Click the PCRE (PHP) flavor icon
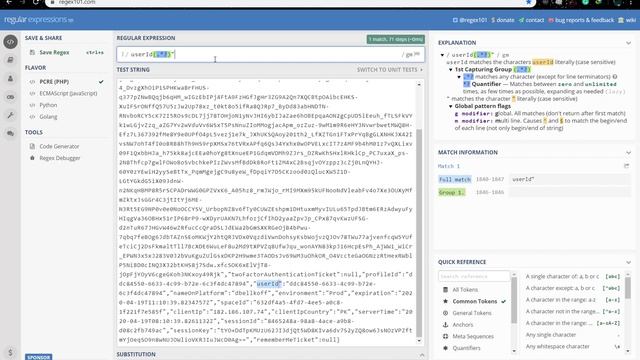 (32, 82)
